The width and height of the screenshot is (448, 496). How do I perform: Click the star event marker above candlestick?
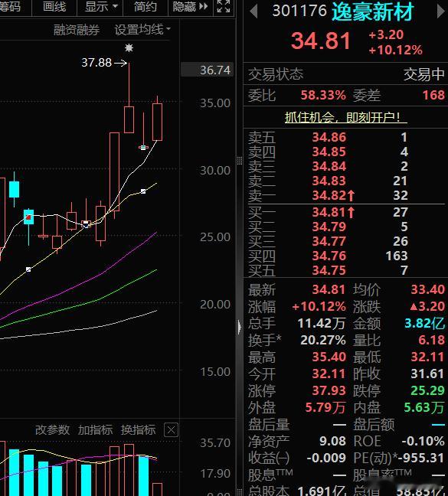pyautogui.click(x=129, y=47)
